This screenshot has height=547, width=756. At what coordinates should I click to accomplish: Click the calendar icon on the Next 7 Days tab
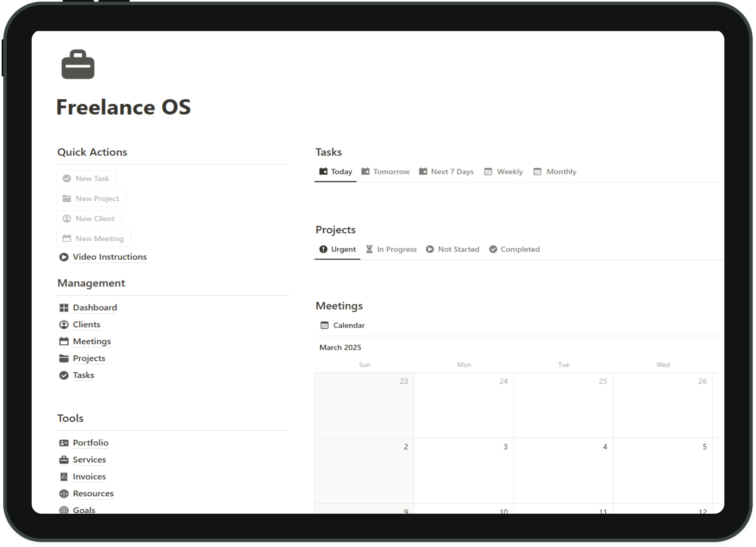pos(423,171)
